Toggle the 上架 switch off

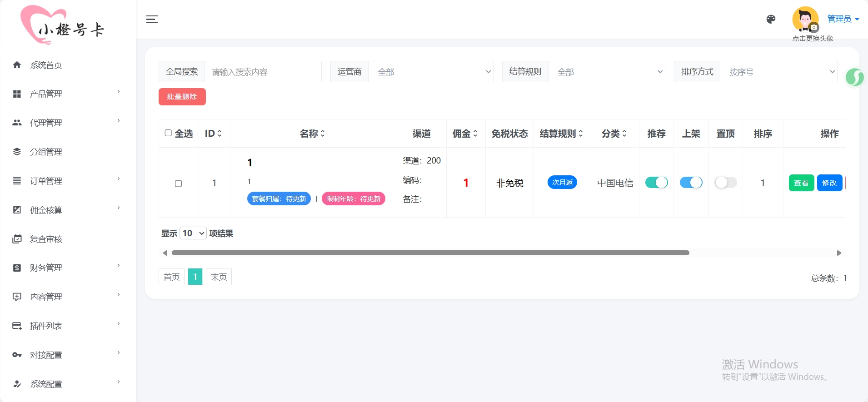[x=691, y=183]
